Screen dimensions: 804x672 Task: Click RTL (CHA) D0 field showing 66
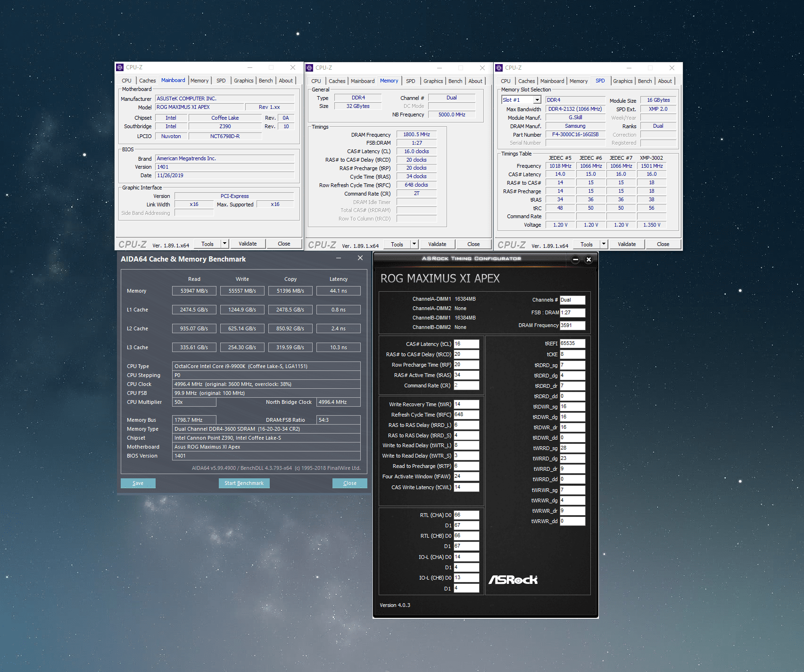466,515
